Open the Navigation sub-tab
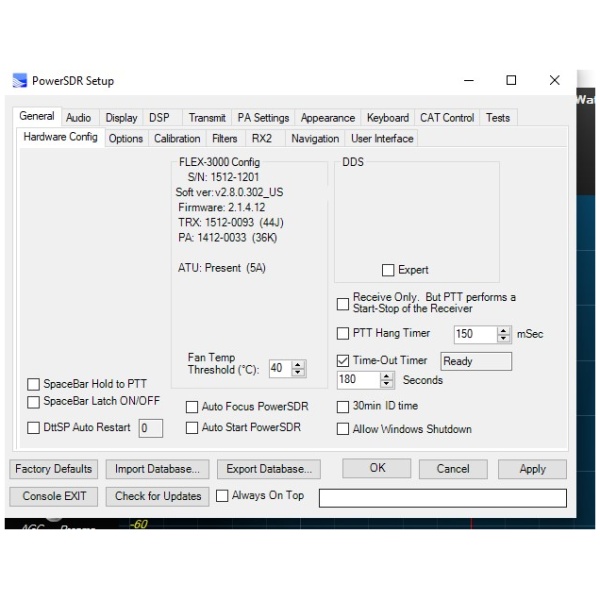 pos(315,139)
